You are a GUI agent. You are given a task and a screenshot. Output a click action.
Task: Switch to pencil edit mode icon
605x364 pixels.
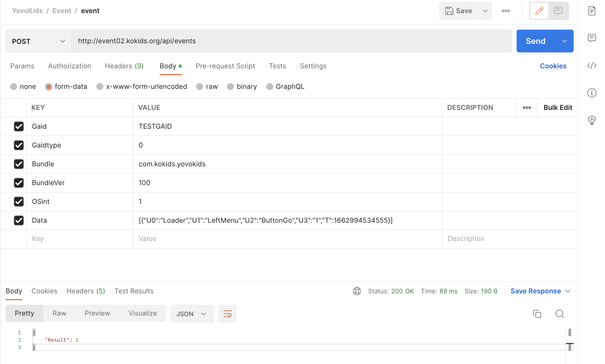point(539,11)
